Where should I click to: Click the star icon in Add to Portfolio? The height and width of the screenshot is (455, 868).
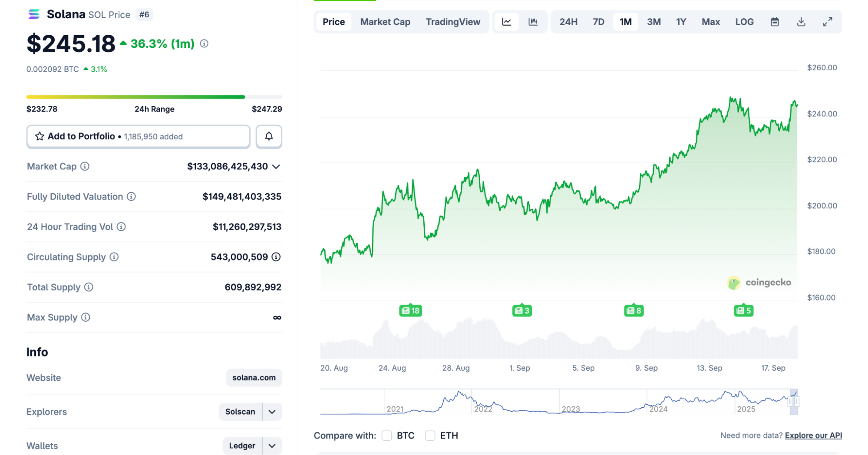click(40, 136)
